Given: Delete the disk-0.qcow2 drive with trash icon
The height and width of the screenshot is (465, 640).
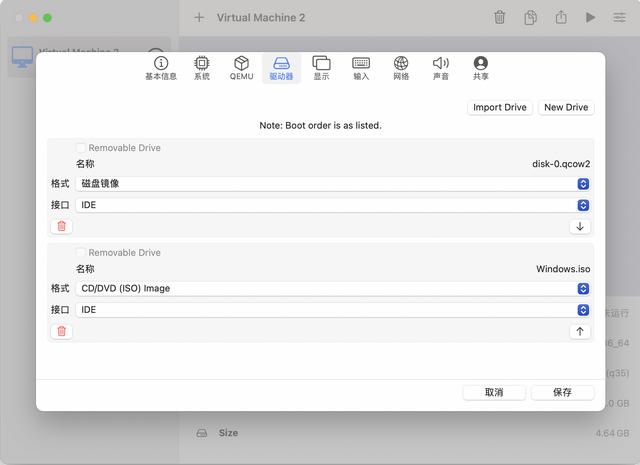Looking at the screenshot, I should pyautogui.click(x=62, y=226).
